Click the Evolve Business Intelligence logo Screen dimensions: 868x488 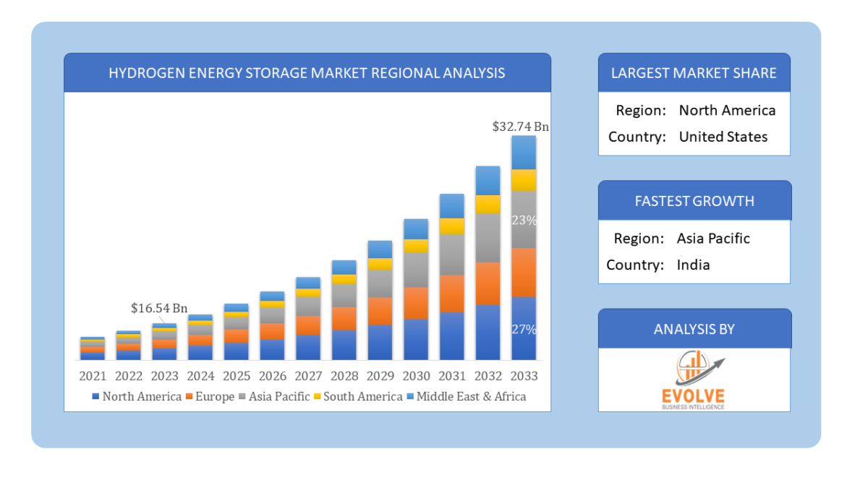coord(694,380)
